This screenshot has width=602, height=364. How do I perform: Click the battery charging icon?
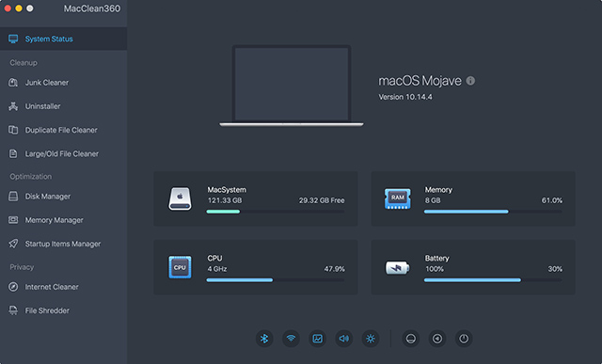[x=397, y=268]
